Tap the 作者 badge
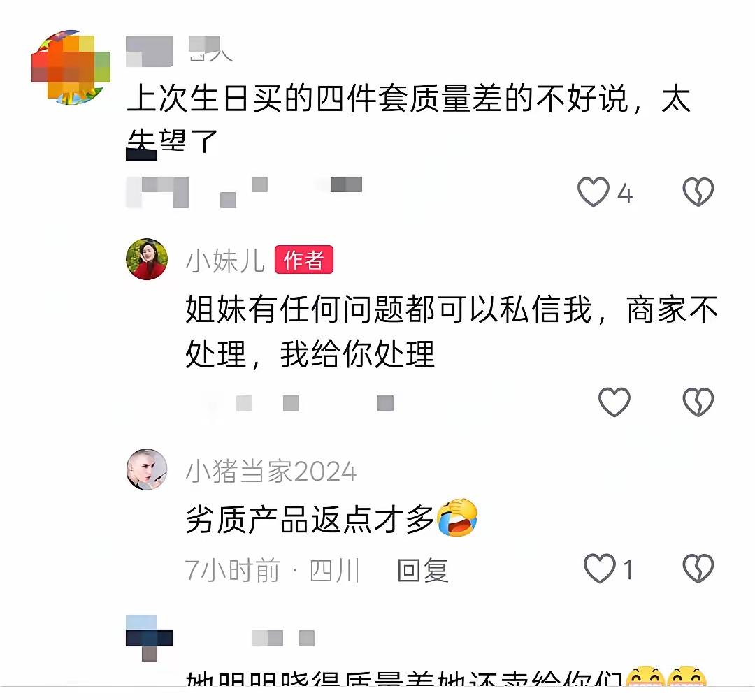The height and width of the screenshot is (700, 755). pos(304,261)
